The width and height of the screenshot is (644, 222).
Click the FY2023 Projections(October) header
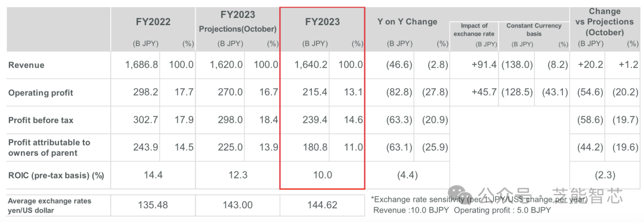(237, 22)
